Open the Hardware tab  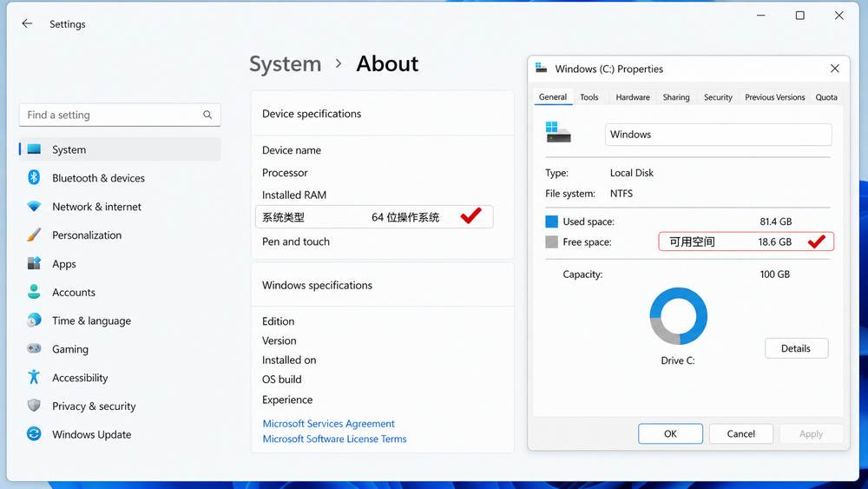(x=633, y=97)
